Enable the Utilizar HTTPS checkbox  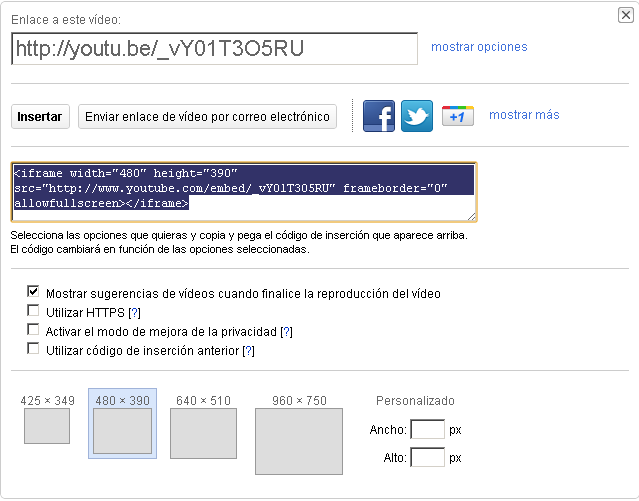click(33, 311)
